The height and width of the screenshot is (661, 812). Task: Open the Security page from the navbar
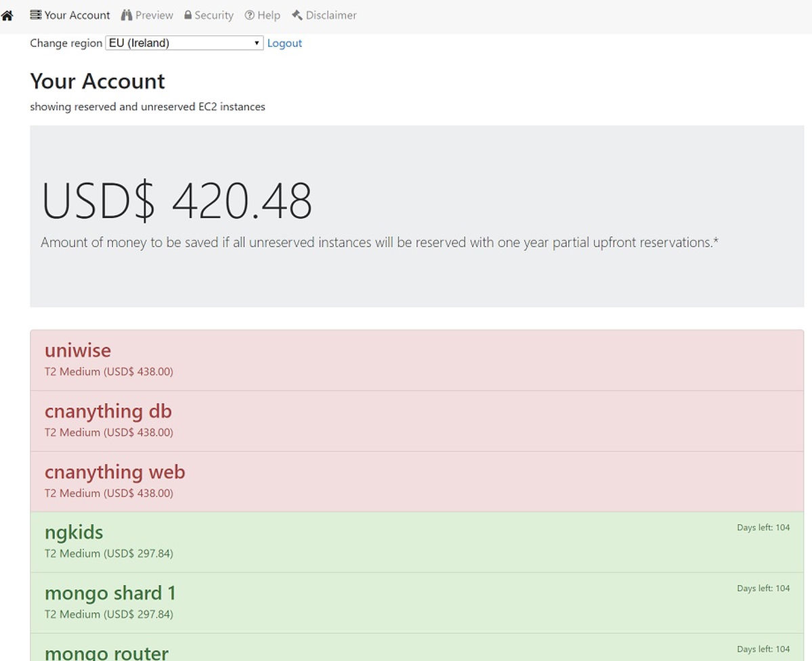(x=213, y=14)
